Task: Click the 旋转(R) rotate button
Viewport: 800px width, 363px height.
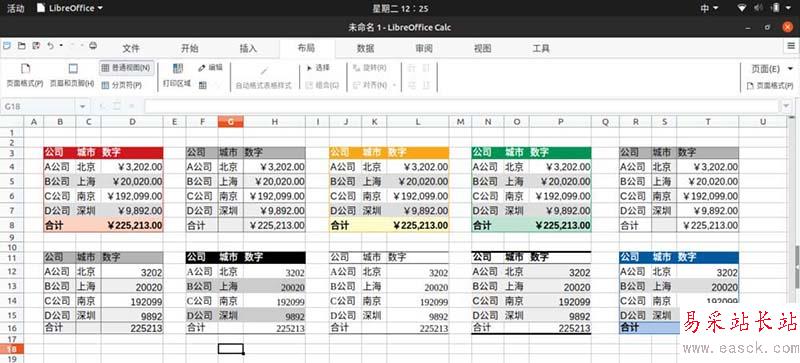Action: point(369,67)
